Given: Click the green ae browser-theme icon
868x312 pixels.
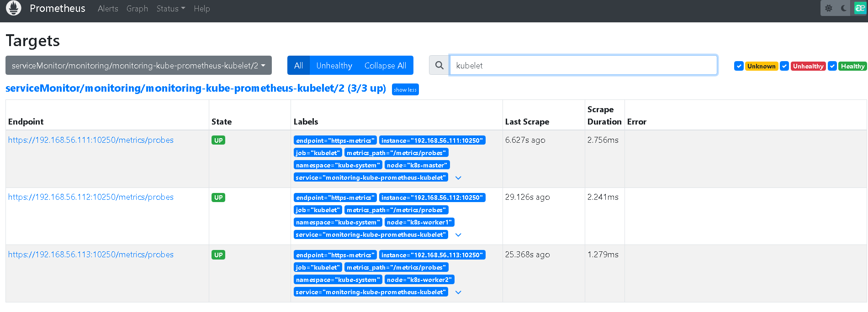Looking at the screenshot, I should point(860,8).
